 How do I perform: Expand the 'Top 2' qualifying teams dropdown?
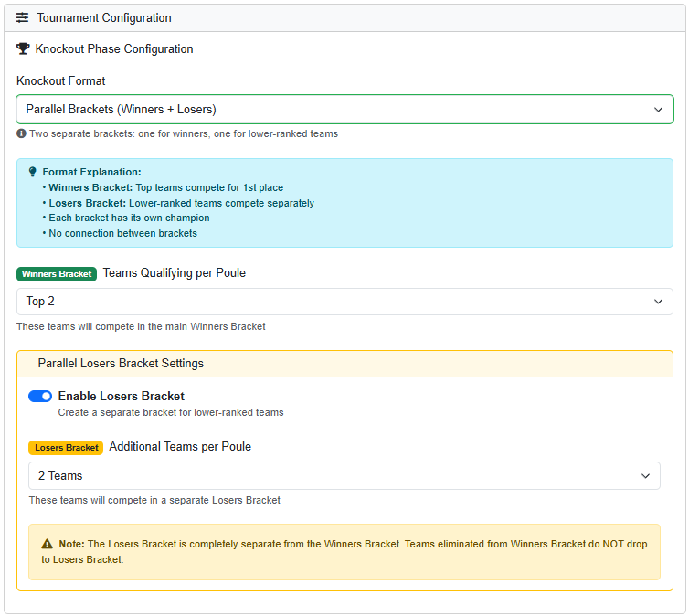(344, 302)
